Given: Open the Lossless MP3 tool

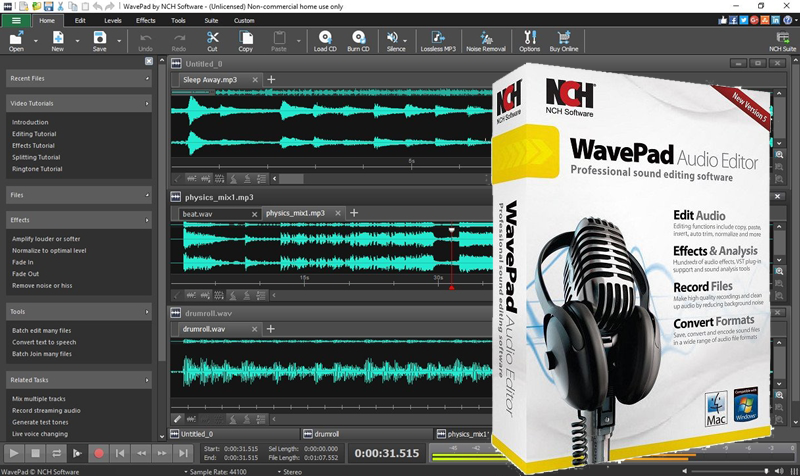Looking at the screenshot, I should pos(438,41).
